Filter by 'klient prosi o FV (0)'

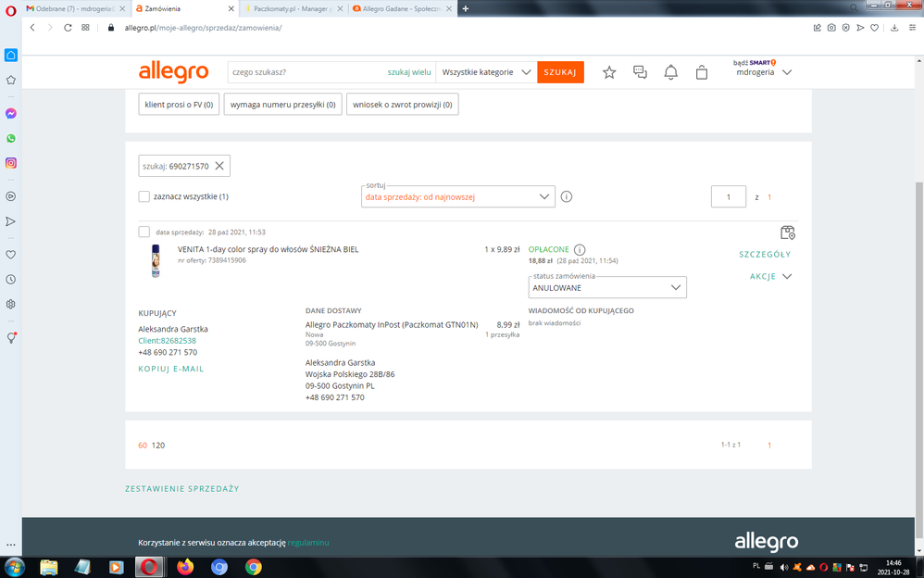179,105
